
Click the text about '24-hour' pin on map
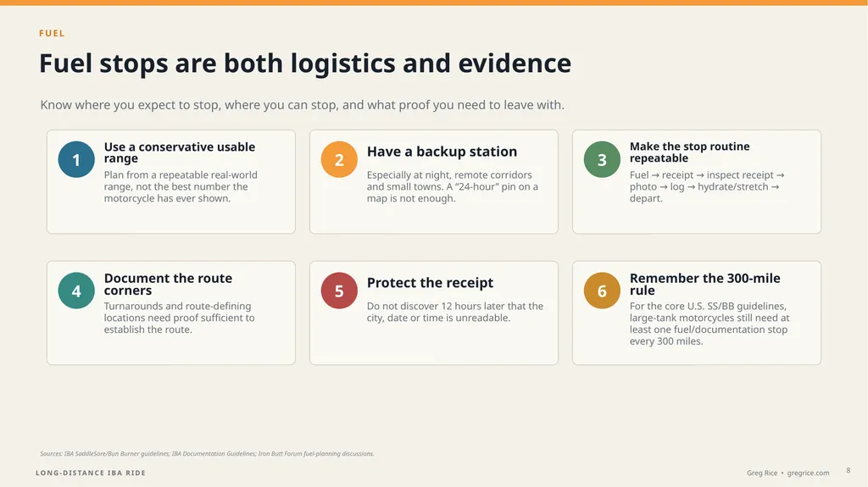[453, 186]
